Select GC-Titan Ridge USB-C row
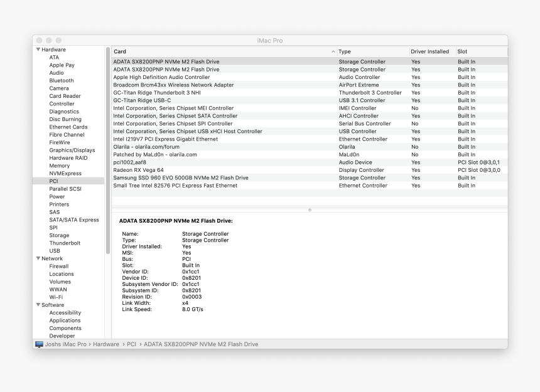540x392 pixels. tap(310, 100)
